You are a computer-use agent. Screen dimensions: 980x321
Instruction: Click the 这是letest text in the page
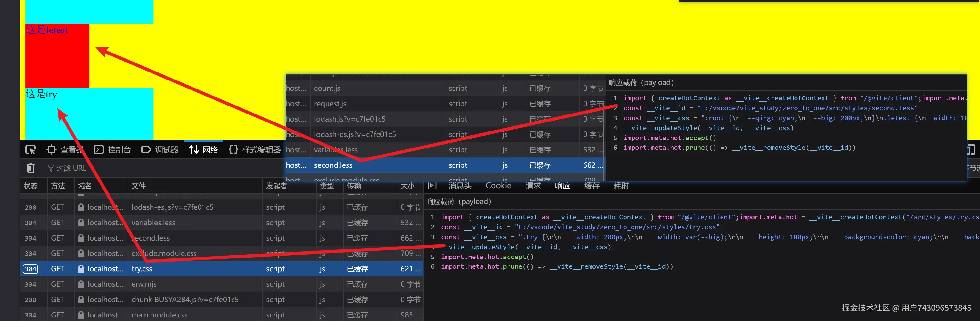click(46, 30)
